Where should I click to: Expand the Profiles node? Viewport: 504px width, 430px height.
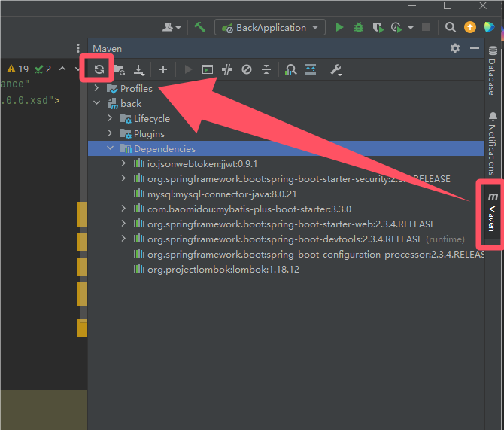click(96, 88)
